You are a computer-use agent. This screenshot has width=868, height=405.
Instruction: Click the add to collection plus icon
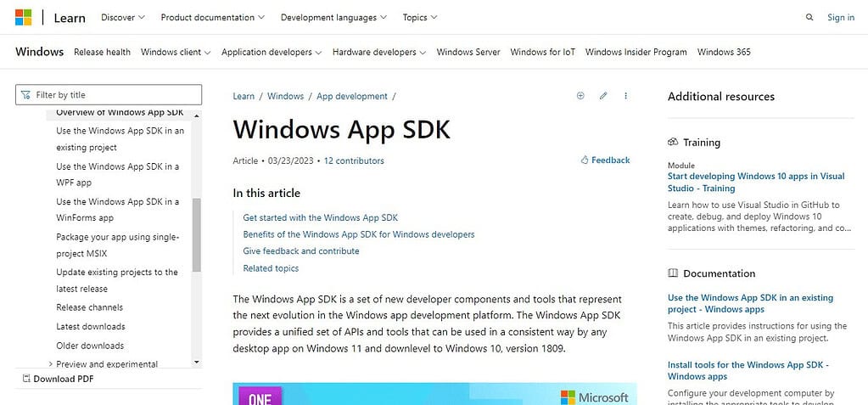tap(580, 96)
